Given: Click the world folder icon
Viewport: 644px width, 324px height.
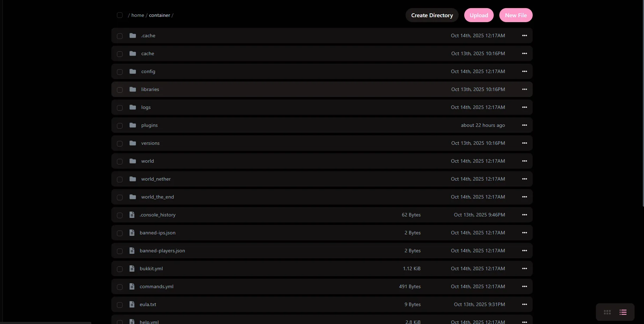Looking at the screenshot, I should 132,161.
